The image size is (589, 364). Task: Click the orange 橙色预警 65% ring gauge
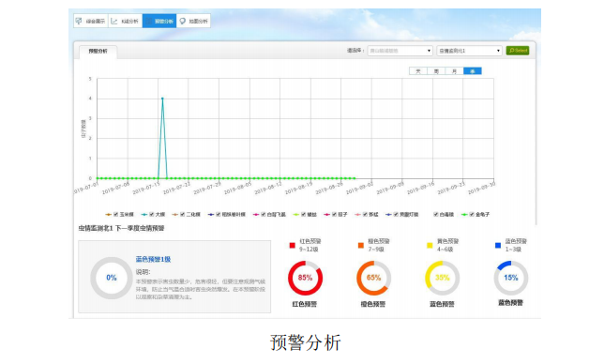[374, 278]
